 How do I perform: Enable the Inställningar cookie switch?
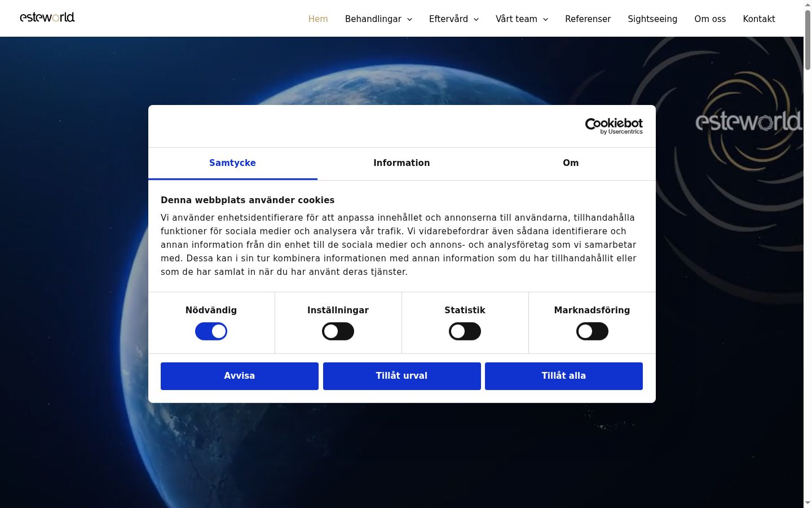(338, 331)
